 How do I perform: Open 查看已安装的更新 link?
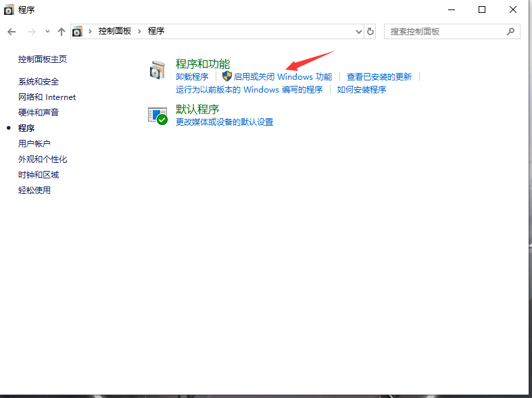tap(379, 77)
